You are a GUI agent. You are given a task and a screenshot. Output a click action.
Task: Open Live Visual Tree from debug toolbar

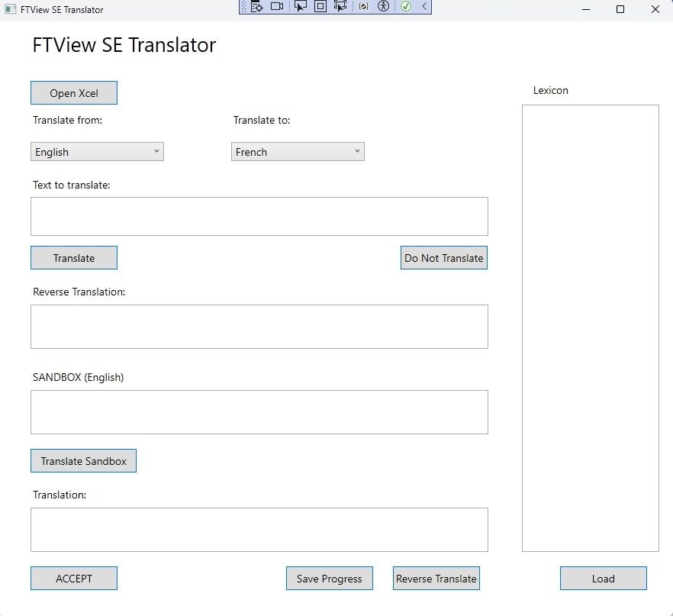point(256,6)
